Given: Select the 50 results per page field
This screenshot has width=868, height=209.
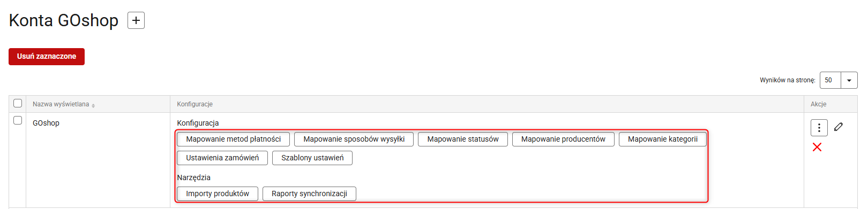Looking at the screenshot, I should [830, 80].
